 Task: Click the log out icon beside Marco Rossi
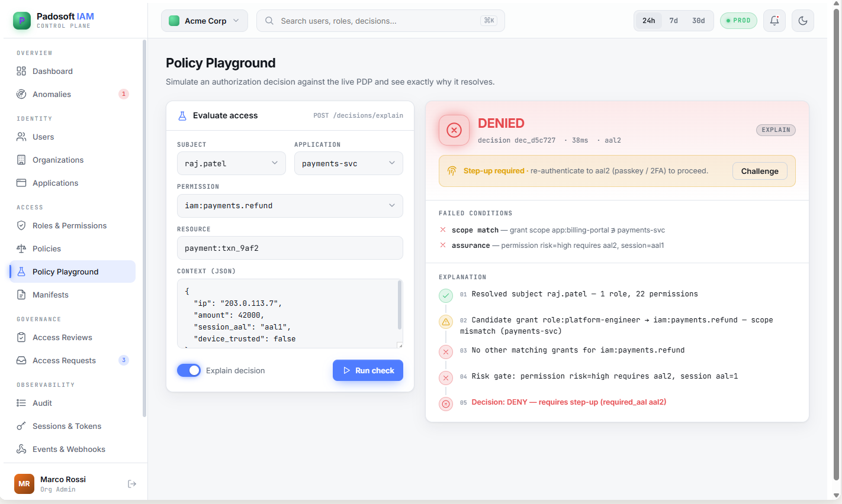tap(132, 484)
